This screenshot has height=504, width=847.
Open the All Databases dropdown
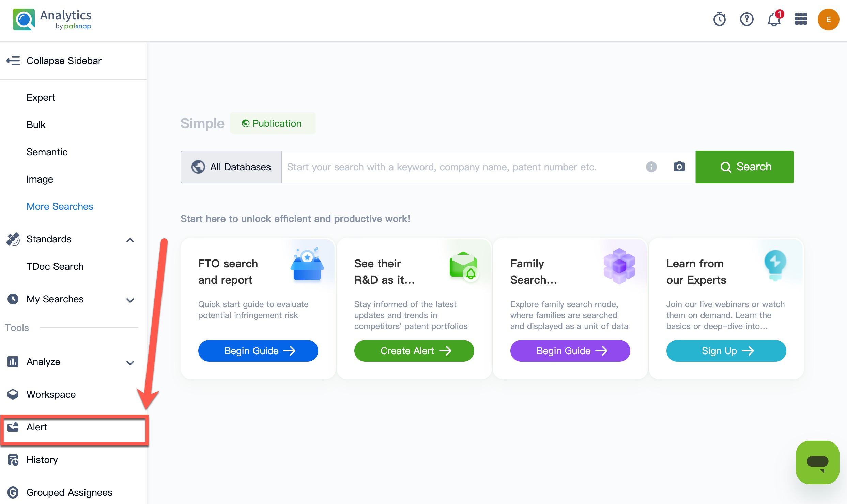coord(231,167)
